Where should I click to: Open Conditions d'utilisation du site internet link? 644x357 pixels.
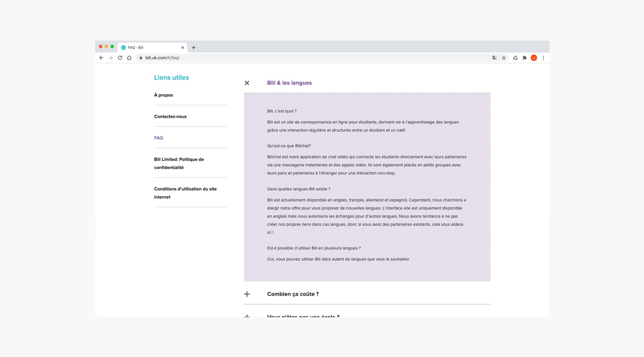click(186, 193)
